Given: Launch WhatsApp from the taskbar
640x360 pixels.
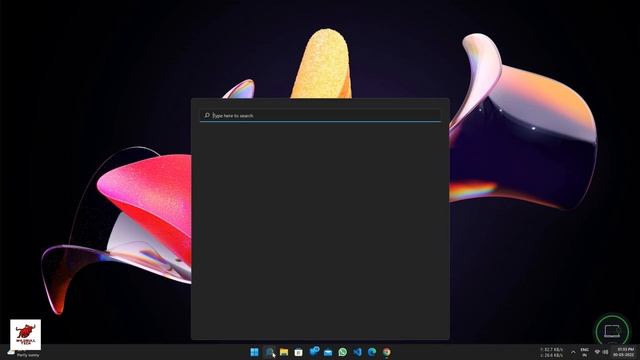Looking at the screenshot, I should [342, 352].
